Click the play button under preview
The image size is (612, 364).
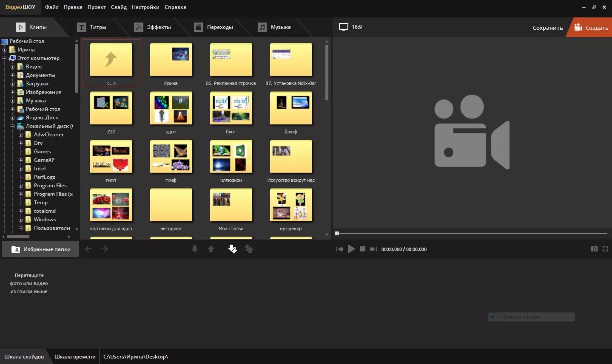[x=351, y=249]
